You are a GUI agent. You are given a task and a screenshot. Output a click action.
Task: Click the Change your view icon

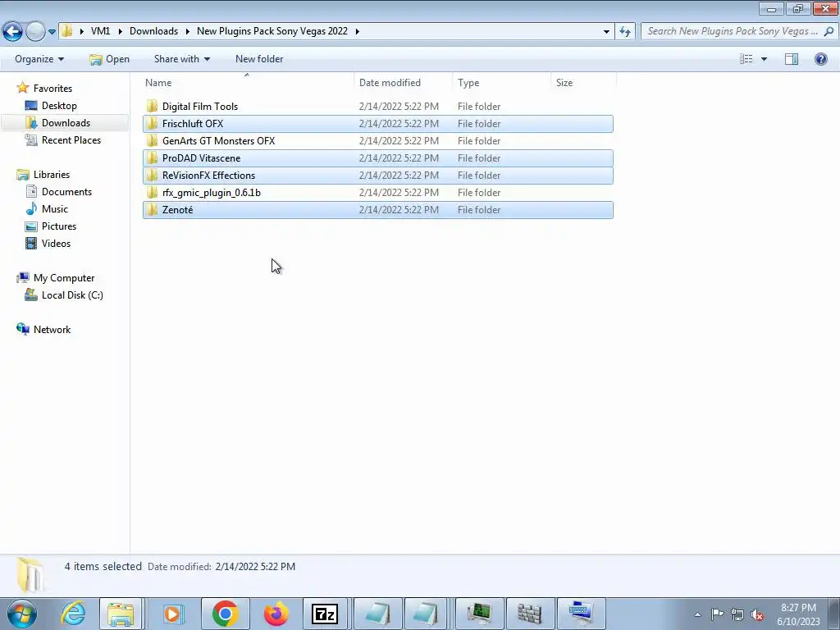click(746, 59)
